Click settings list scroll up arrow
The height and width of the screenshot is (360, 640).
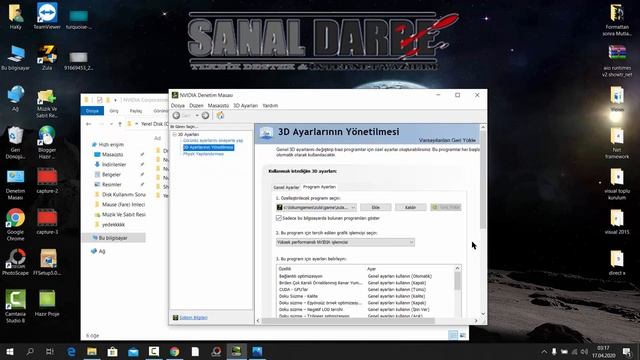click(458, 269)
